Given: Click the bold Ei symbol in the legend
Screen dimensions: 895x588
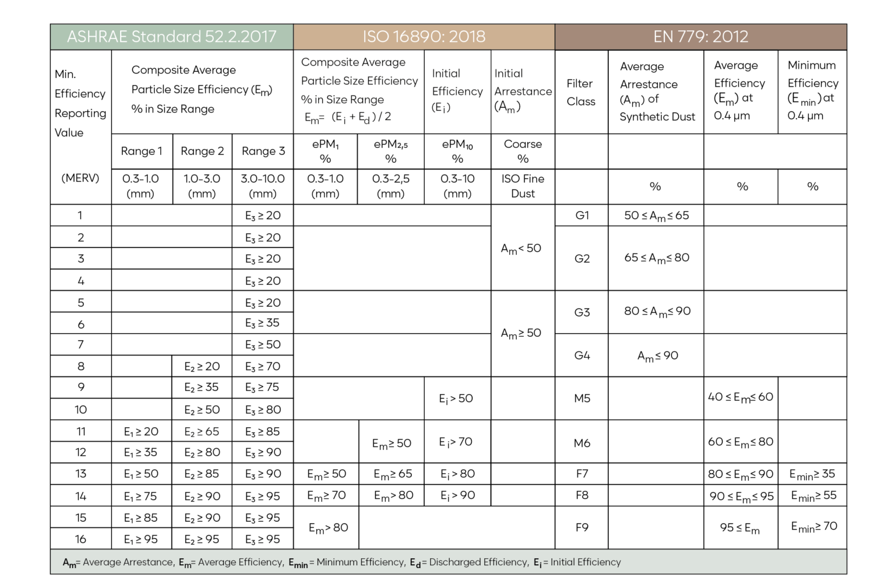Looking at the screenshot, I should pos(537,563).
